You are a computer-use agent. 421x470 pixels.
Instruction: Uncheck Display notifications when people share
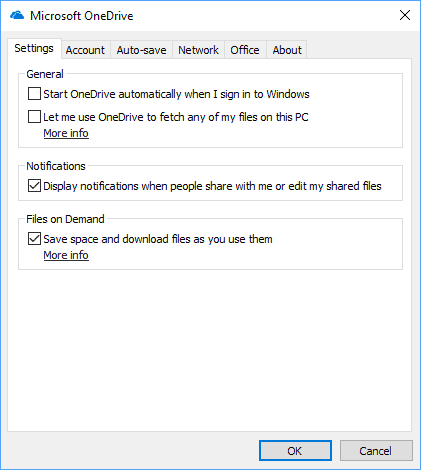coord(34,186)
